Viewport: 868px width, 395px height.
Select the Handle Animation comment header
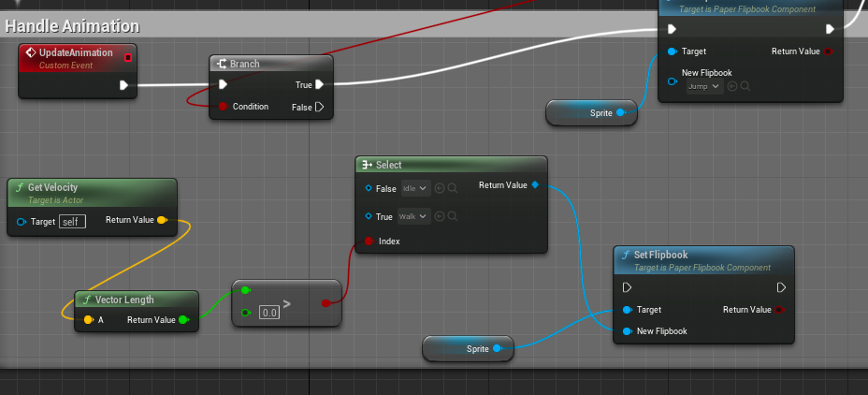[72, 26]
